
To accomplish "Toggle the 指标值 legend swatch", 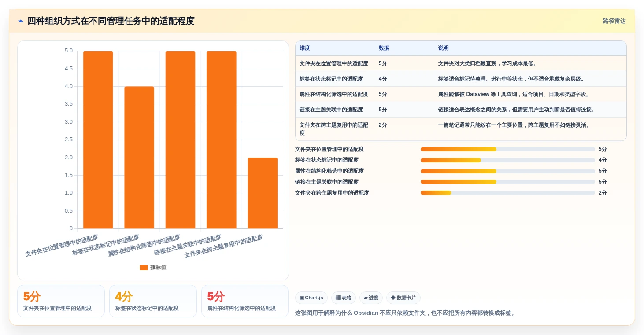I will pyautogui.click(x=144, y=267).
